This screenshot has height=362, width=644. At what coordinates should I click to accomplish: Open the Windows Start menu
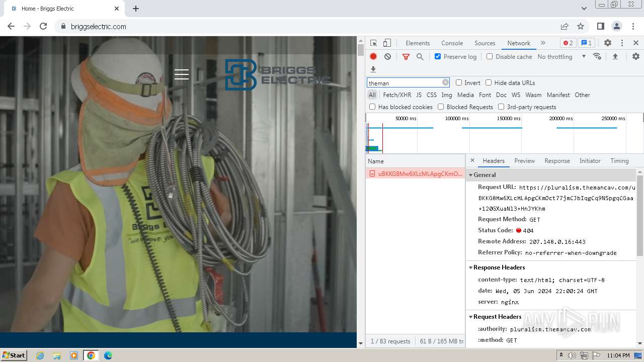pyautogui.click(x=14, y=355)
